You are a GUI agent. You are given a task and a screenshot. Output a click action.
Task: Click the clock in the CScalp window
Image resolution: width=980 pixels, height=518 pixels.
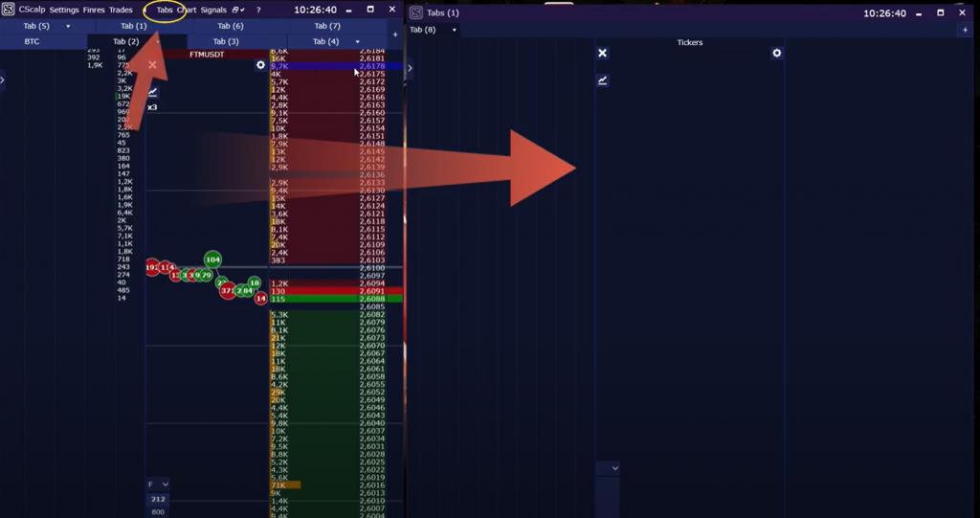316,10
